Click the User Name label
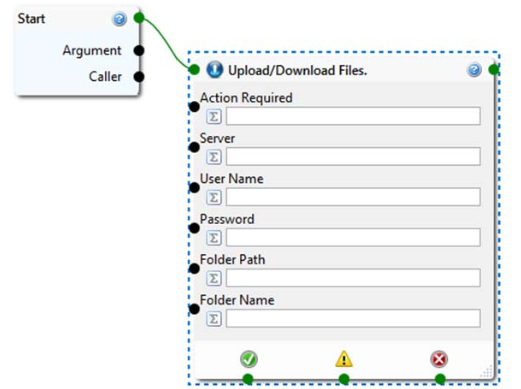Screen dimensions: 521x389 click(x=232, y=179)
